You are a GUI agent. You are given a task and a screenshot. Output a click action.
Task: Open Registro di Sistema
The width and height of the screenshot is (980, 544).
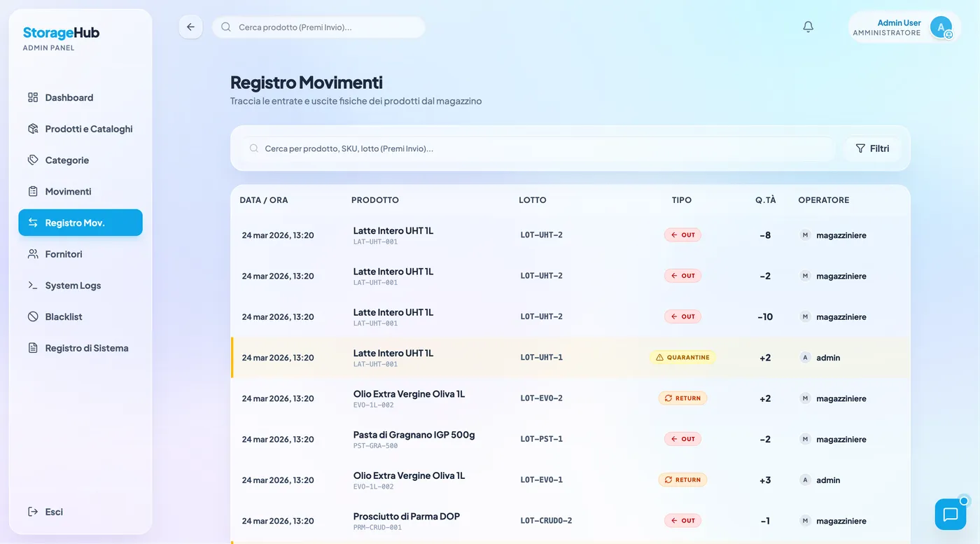click(80, 348)
